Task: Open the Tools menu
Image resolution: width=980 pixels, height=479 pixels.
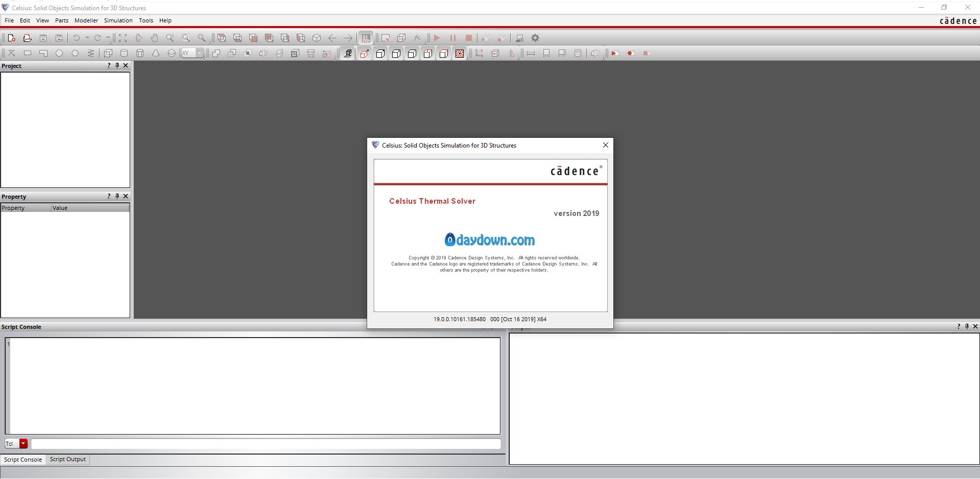Action: pos(146,20)
